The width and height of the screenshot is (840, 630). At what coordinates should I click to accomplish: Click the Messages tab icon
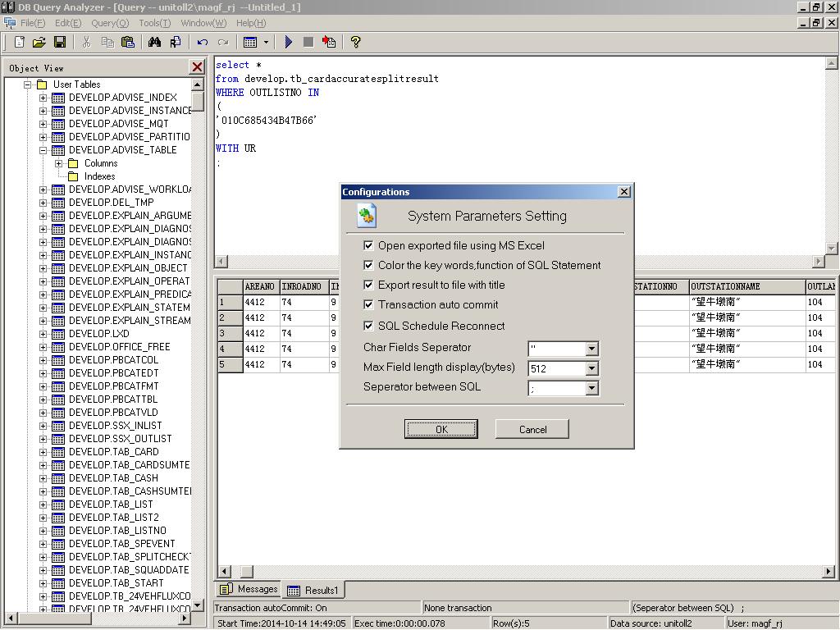[x=226, y=589]
